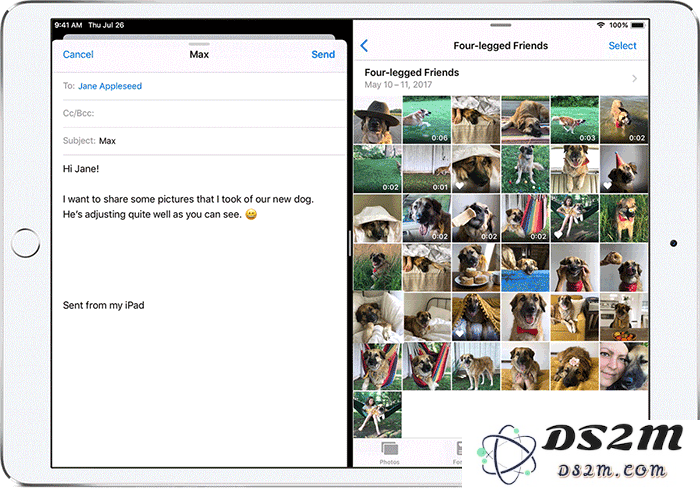Tap the Wi-Fi icon in status bar

(x=601, y=25)
